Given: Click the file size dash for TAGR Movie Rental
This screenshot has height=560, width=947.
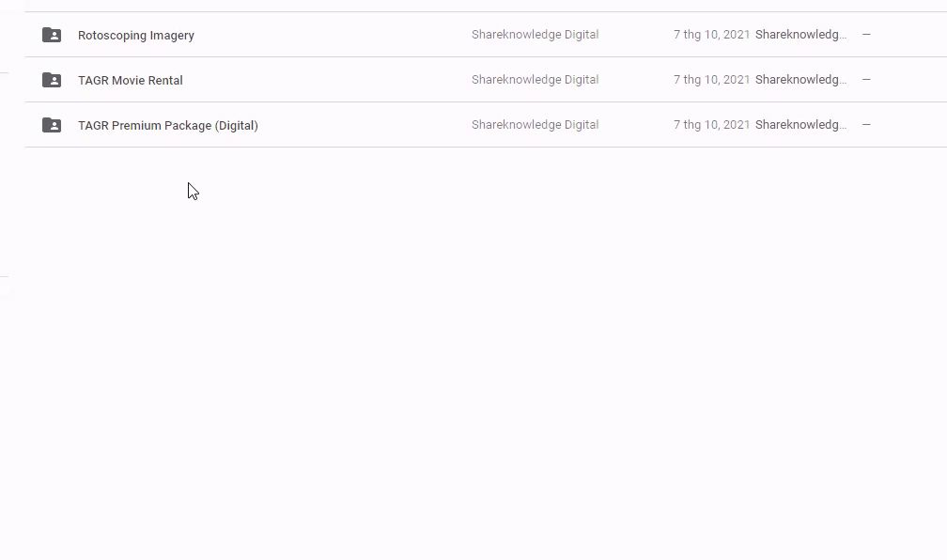Looking at the screenshot, I should coord(866,80).
